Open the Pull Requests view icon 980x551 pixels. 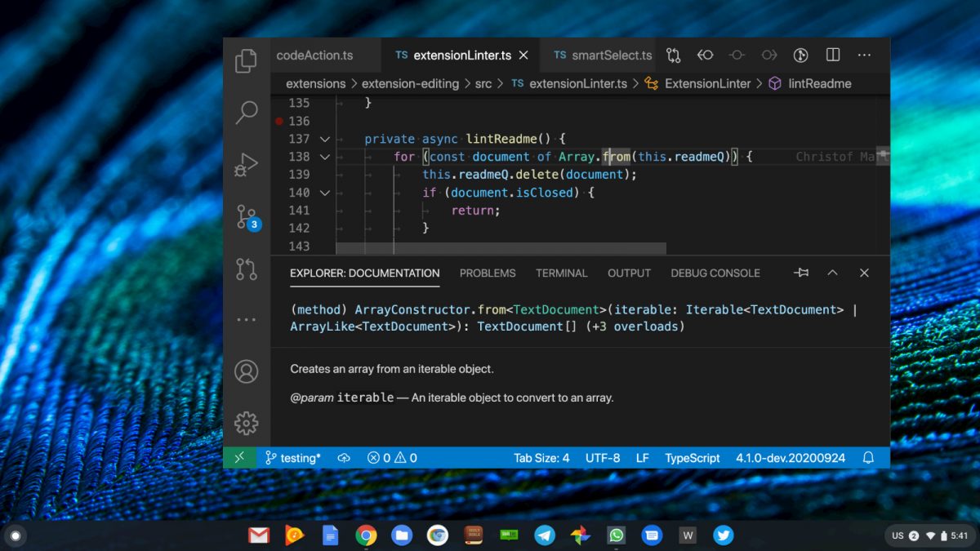[x=246, y=269]
